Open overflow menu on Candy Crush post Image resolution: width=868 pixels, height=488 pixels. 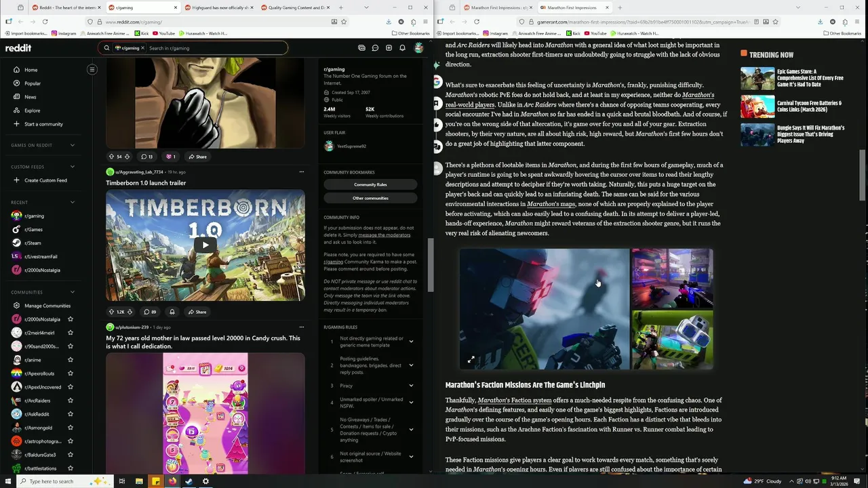coord(302,327)
